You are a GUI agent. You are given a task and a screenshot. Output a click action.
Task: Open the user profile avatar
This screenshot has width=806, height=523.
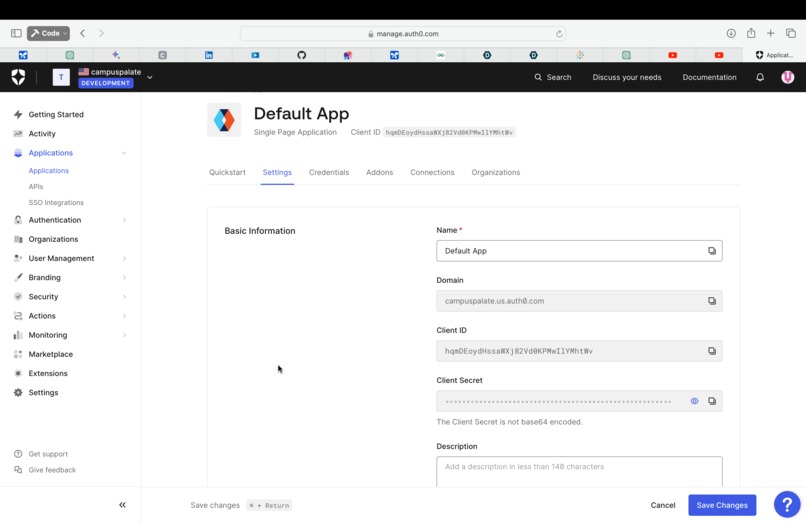click(x=787, y=77)
